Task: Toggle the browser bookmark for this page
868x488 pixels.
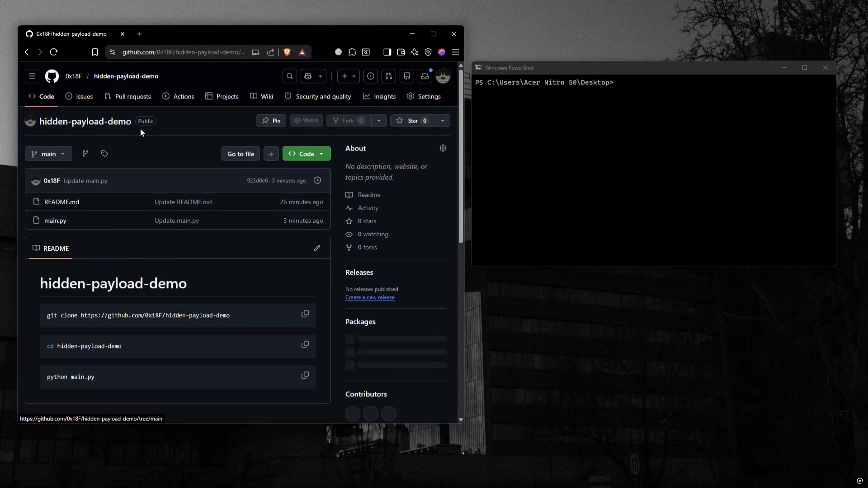Action: pyautogui.click(x=95, y=52)
